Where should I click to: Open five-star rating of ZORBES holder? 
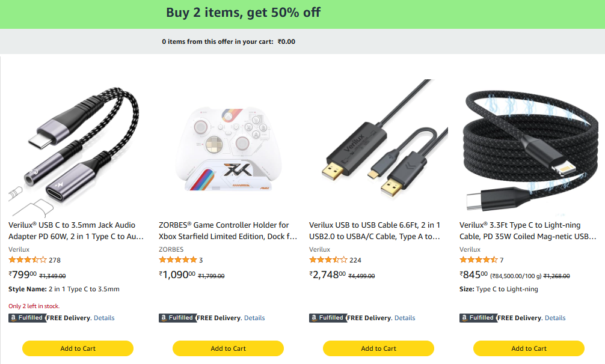tap(177, 260)
